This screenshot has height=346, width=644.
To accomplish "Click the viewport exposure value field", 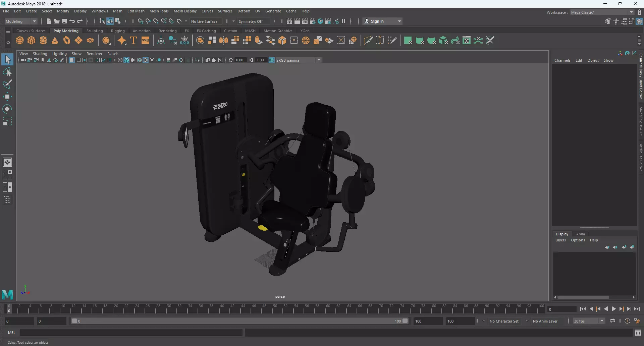I will coord(240,60).
